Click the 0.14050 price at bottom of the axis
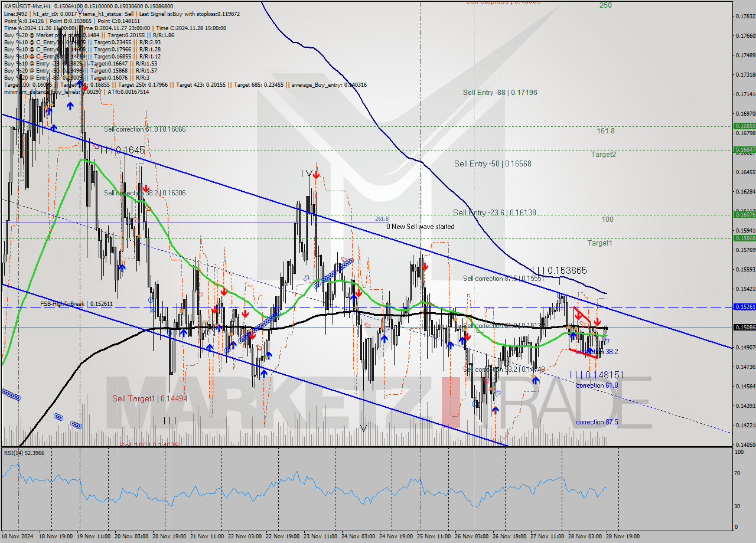Viewport: 756px width, 543px height. (x=745, y=444)
